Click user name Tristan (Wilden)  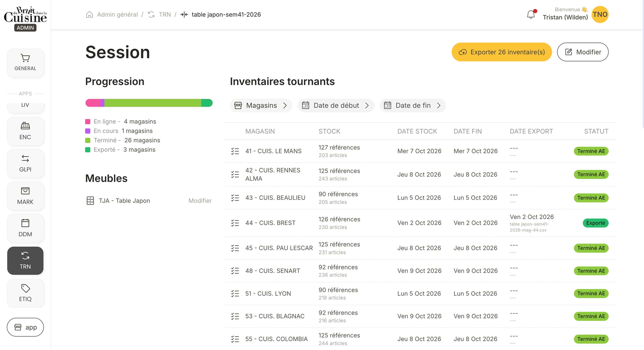(565, 17)
